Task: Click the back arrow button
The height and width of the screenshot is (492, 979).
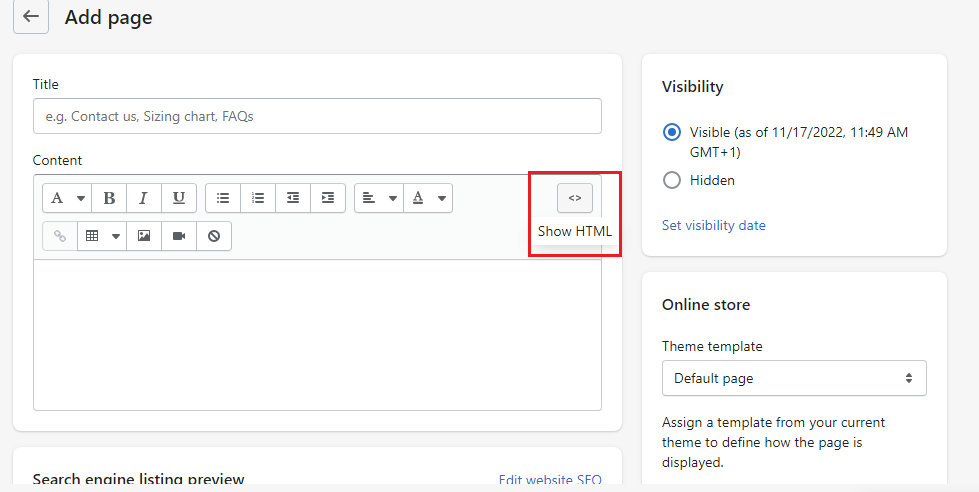Action: point(31,17)
